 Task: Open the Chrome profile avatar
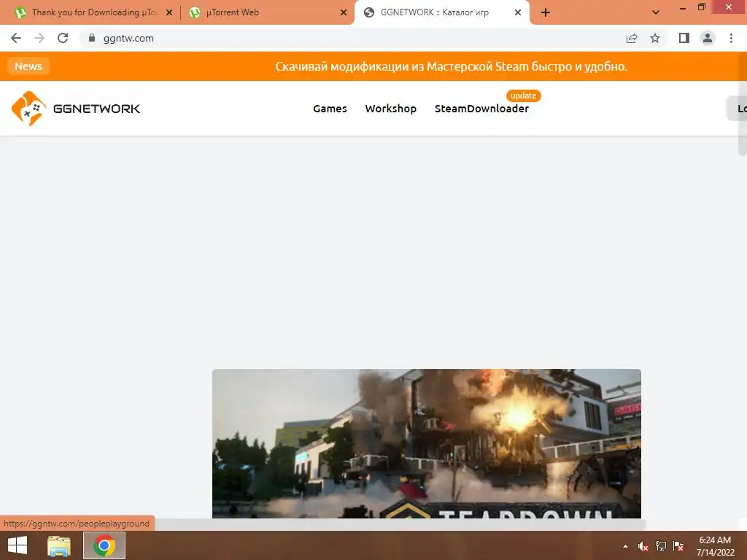tap(708, 38)
